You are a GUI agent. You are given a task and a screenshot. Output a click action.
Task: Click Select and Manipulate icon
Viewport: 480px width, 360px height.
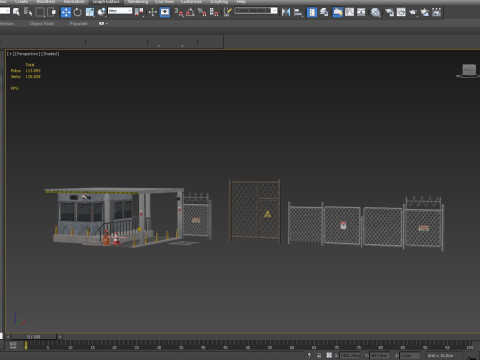tap(153, 12)
